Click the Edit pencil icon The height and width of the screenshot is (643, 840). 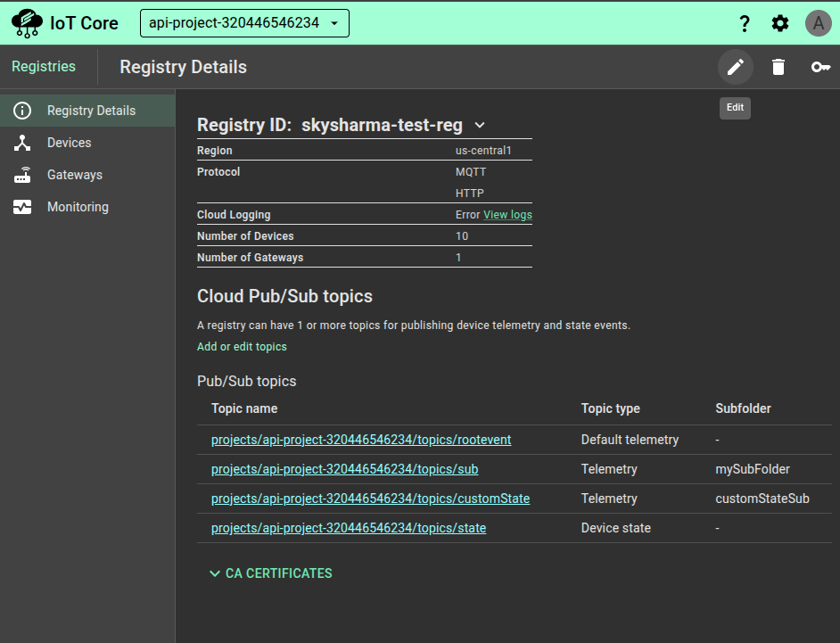coord(736,67)
